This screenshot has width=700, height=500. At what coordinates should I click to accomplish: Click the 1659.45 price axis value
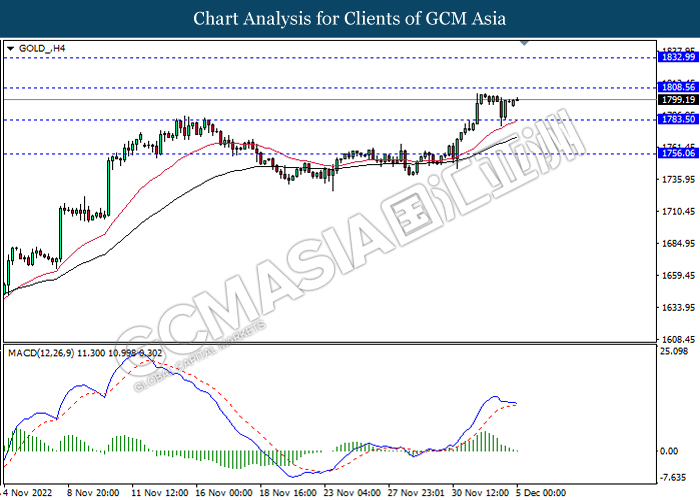tap(678, 275)
